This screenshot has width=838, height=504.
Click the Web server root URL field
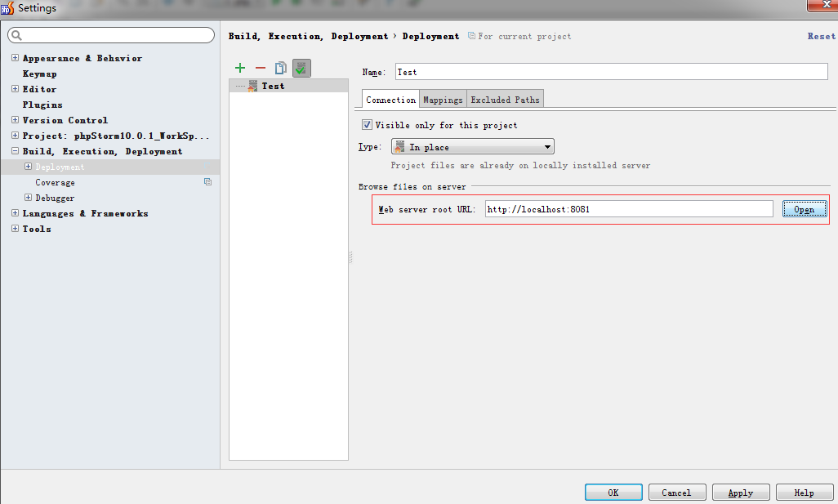point(629,209)
